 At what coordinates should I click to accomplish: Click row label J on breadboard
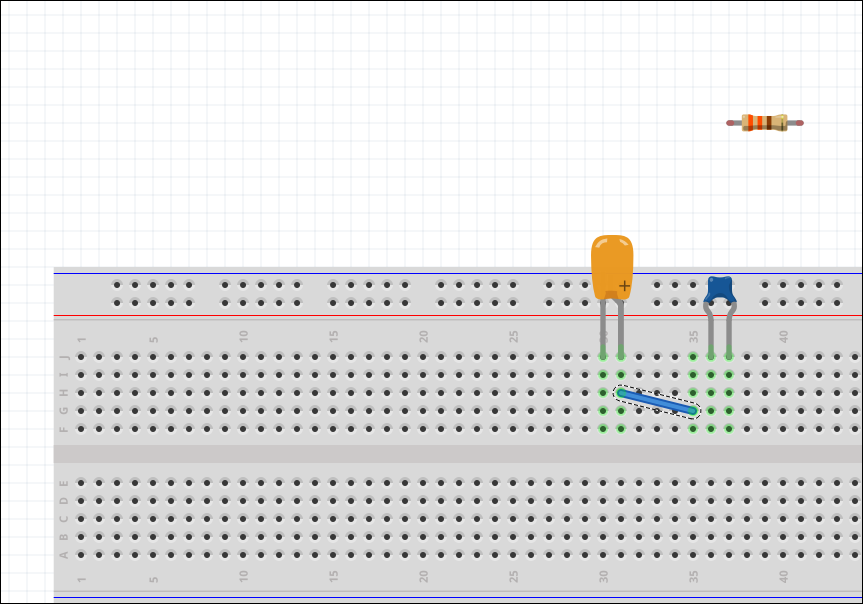64,357
